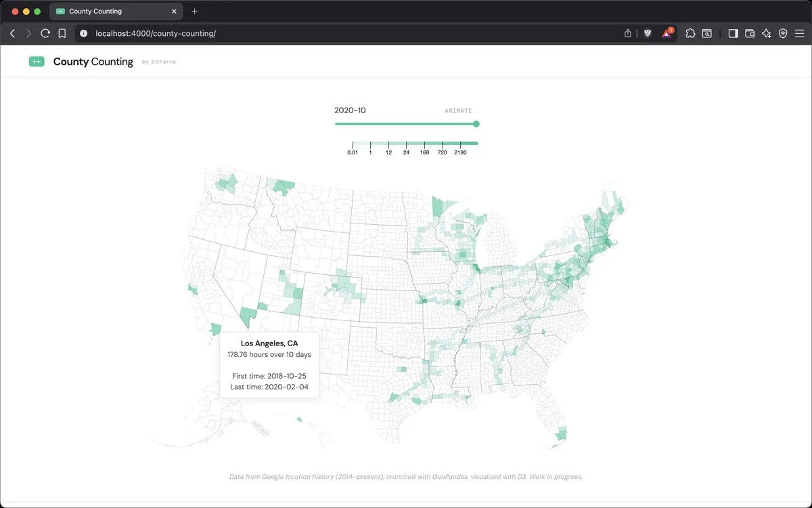This screenshot has height=508, width=812.
Task: Toggle the browser sidebar panel
Action: [733, 33]
